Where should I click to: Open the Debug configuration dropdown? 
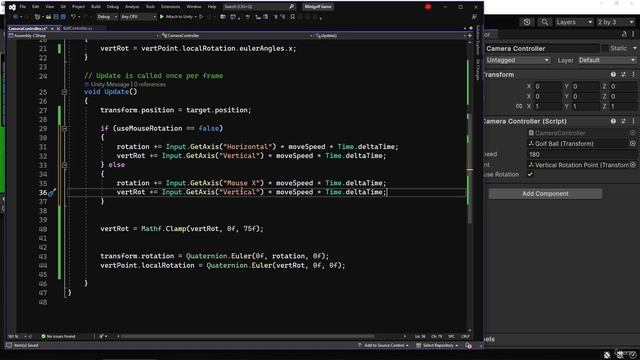107,17
